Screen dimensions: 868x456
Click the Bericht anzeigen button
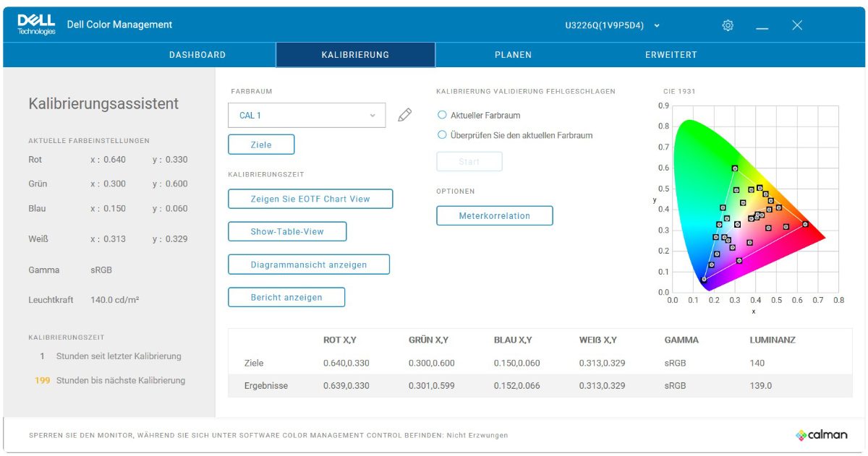(286, 297)
